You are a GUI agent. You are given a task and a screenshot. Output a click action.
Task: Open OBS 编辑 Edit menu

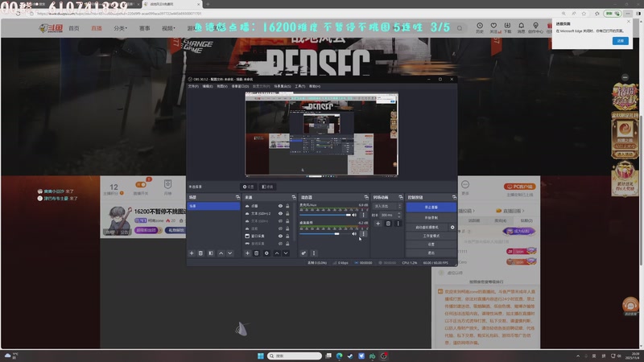(208, 86)
